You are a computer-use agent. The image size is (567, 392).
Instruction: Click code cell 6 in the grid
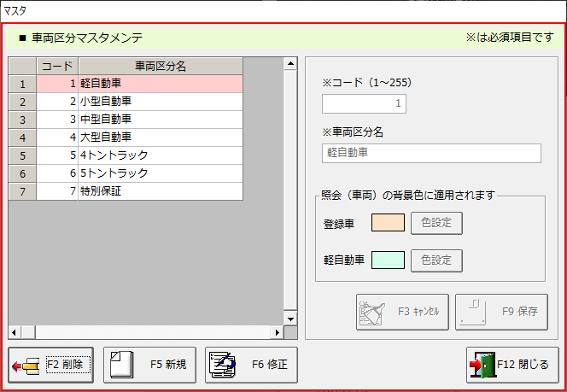57,173
